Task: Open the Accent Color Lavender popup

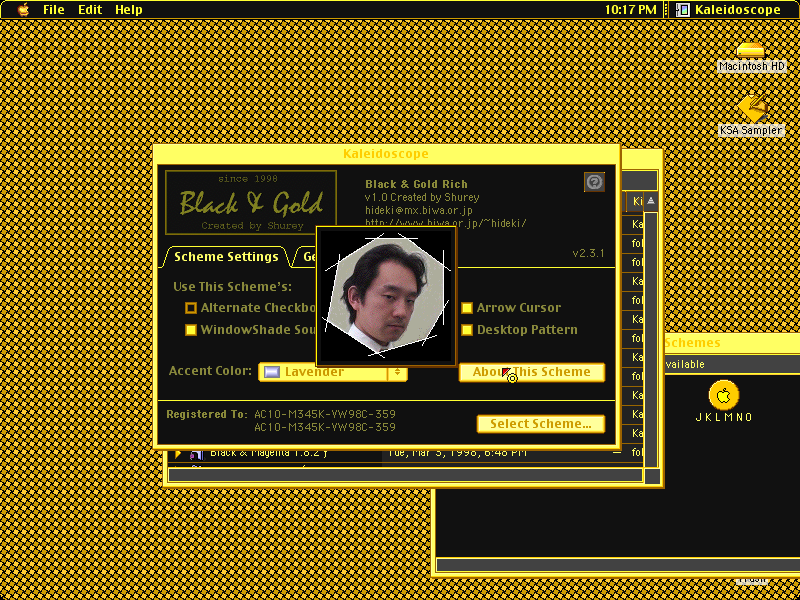Action: (x=333, y=372)
